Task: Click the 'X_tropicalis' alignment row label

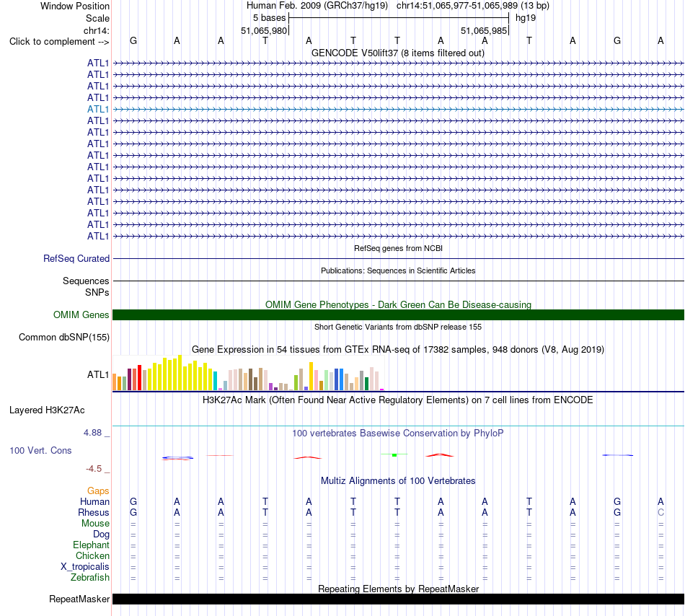Action: click(85, 567)
